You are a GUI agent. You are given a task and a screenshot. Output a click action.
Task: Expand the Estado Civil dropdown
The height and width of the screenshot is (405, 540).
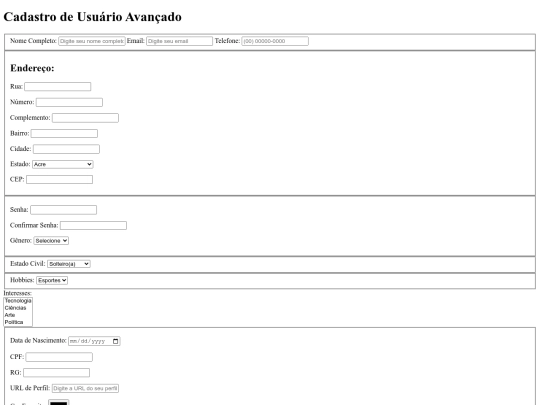click(69, 264)
